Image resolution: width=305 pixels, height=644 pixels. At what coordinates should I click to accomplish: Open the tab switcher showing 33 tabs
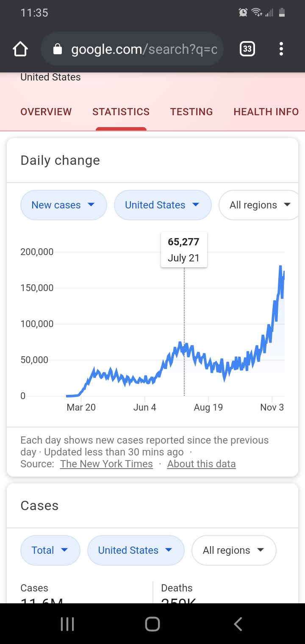pos(247,49)
